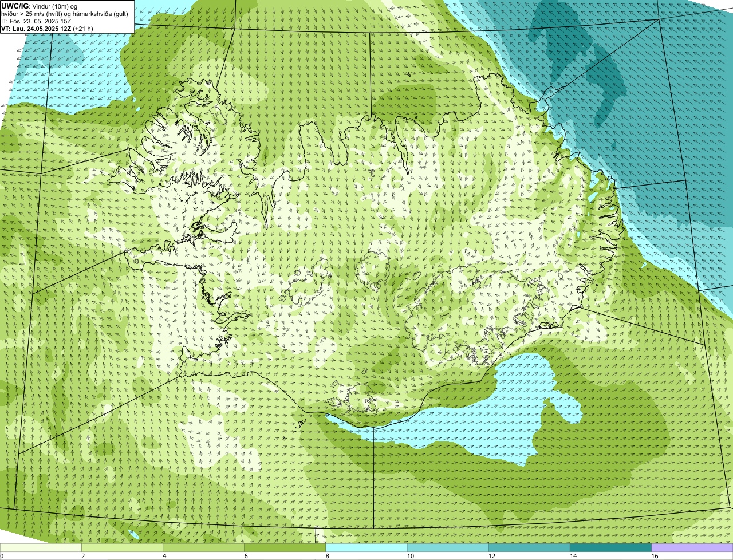Viewport: 733px width, 560px height.
Task: Click the legend scale label '10'
Action: (x=411, y=556)
